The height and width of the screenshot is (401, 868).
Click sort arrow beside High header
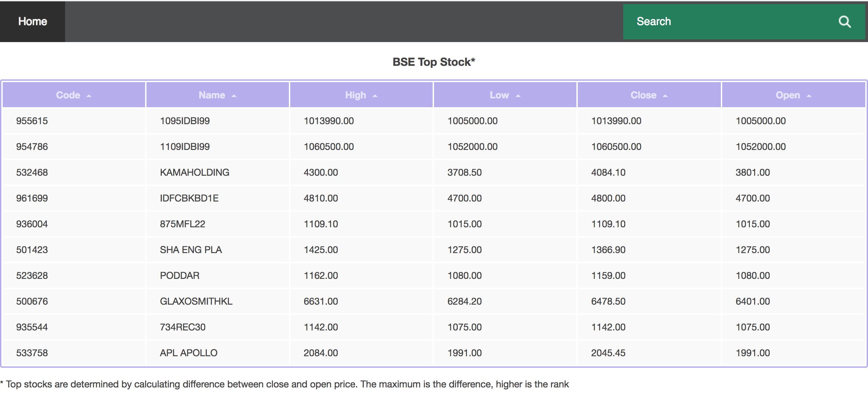point(375,96)
